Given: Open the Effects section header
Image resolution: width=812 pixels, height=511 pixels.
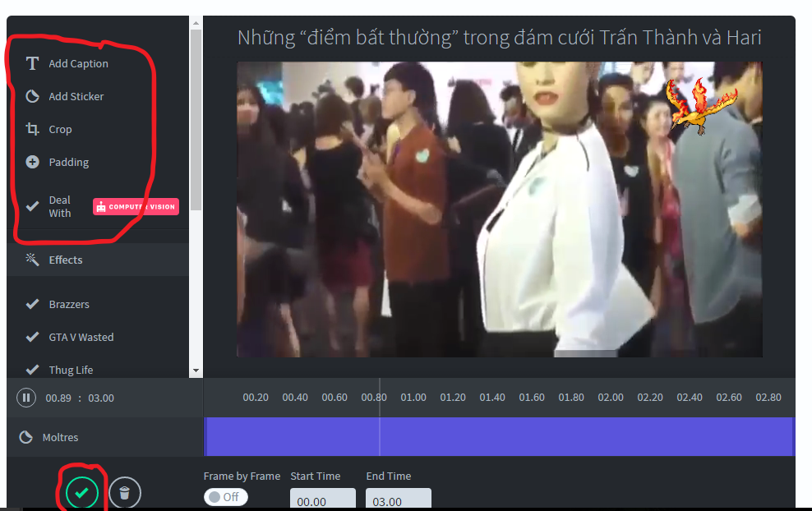Looking at the screenshot, I should coord(98,260).
